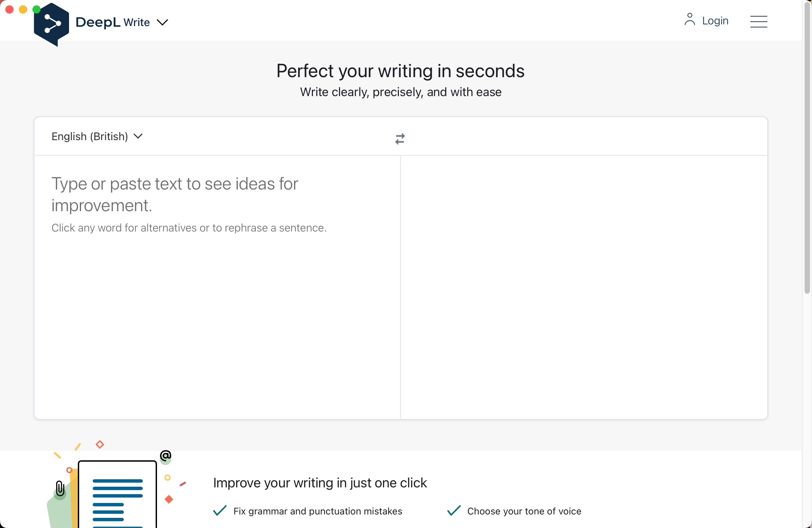Click 'Improve your writing in just one click' heading
The width and height of the screenshot is (812, 528).
(320, 483)
